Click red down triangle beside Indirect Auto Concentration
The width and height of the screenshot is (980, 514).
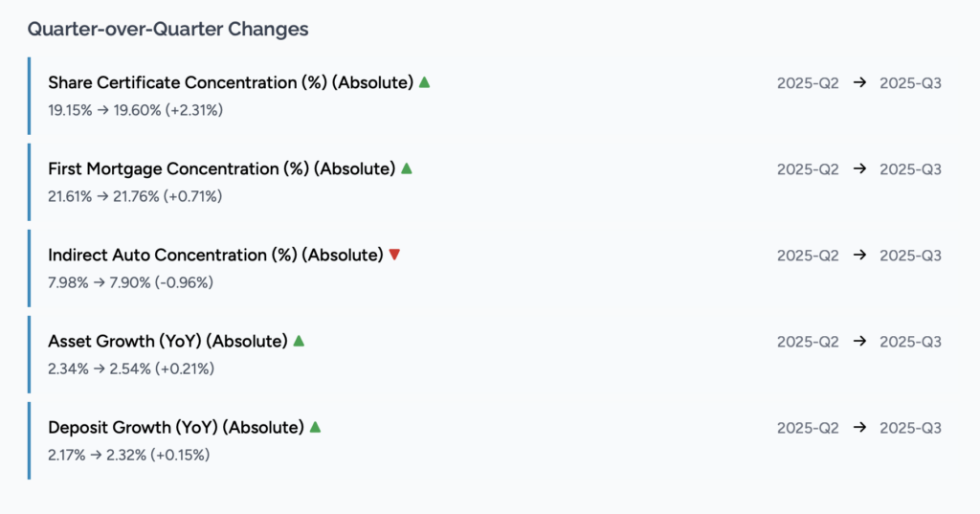point(394,255)
